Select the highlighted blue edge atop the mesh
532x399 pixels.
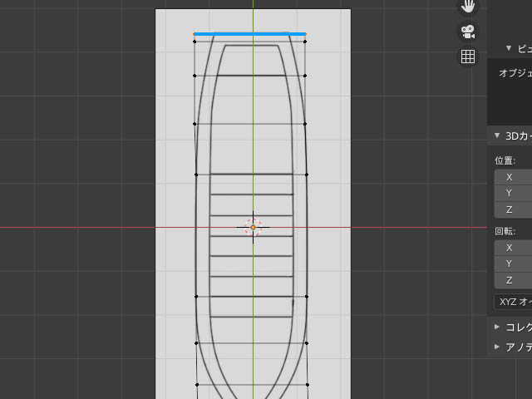click(249, 34)
